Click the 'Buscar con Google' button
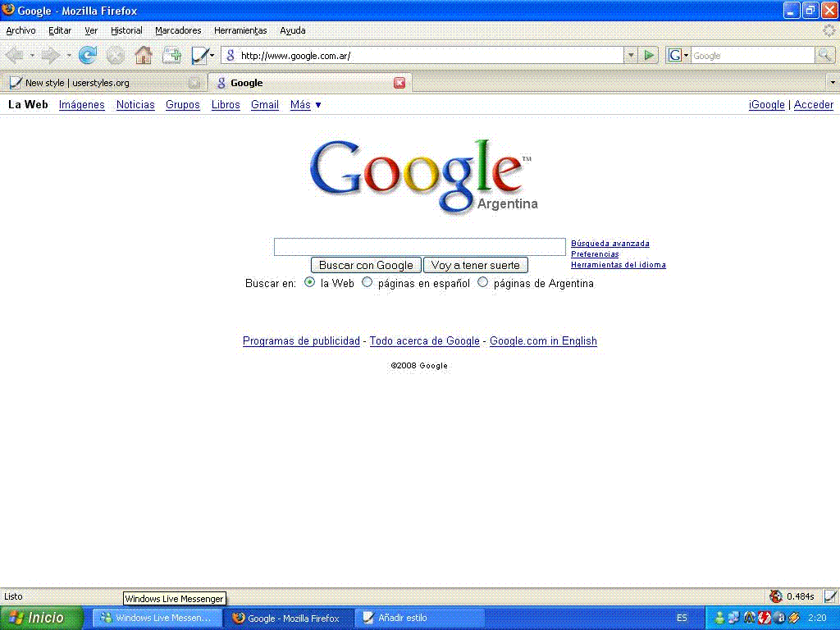840x630 pixels. 366,265
